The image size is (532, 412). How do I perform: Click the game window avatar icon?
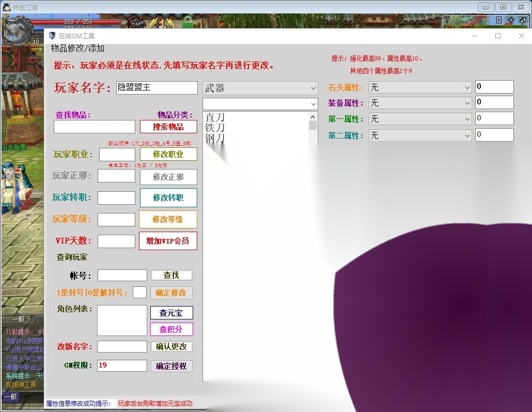tap(6, 7)
